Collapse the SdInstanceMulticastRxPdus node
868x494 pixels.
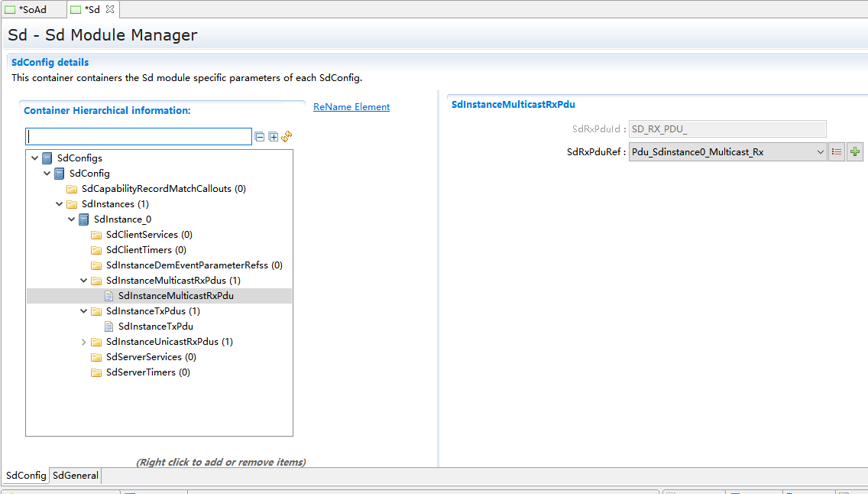[x=83, y=281]
